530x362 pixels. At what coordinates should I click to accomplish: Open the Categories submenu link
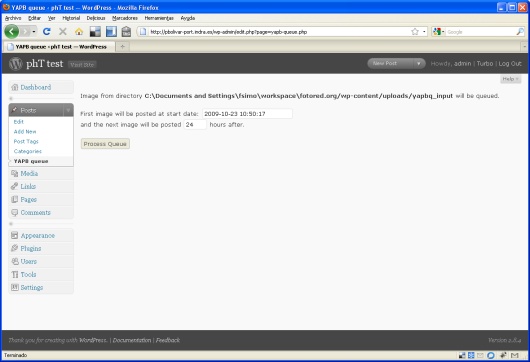[28, 151]
